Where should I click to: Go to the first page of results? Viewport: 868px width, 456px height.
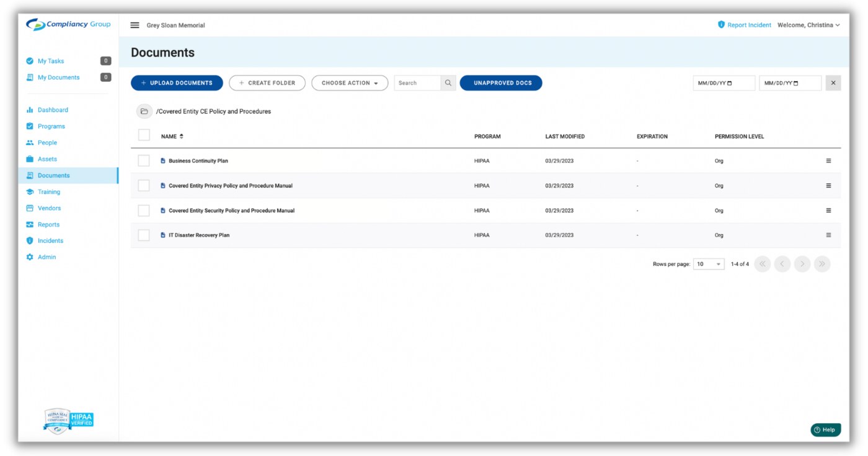point(763,264)
